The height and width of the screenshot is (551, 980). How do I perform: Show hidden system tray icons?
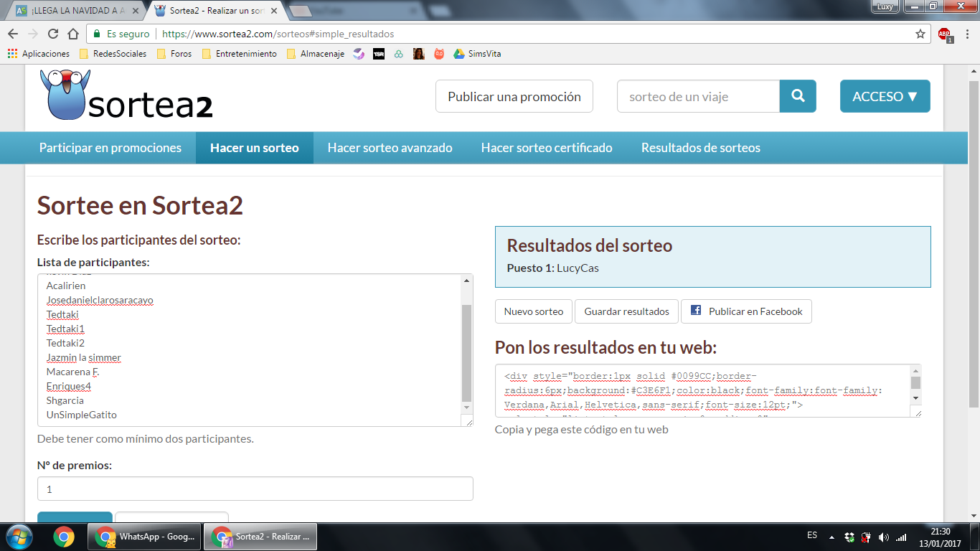coord(831,537)
